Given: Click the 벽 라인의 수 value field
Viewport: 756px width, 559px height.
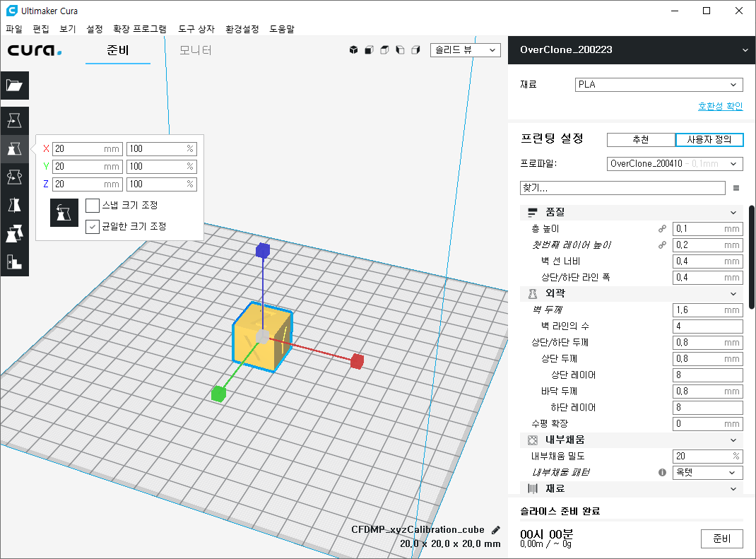Looking at the screenshot, I should (707, 326).
